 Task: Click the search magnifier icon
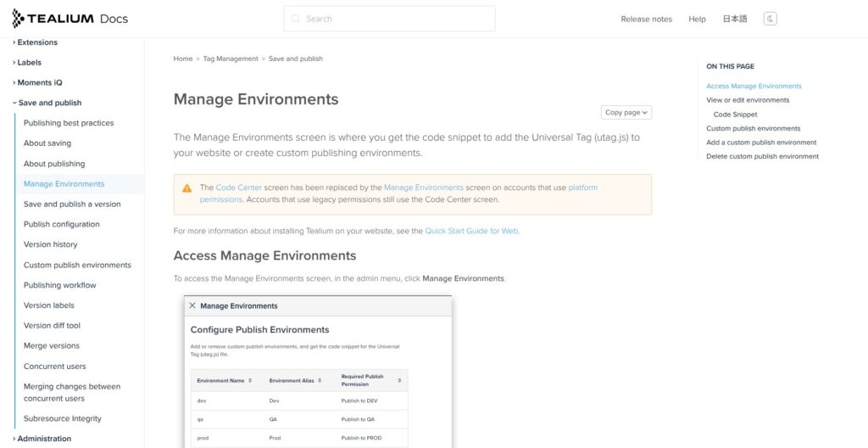pyautogui.click(x=296, y=19)
